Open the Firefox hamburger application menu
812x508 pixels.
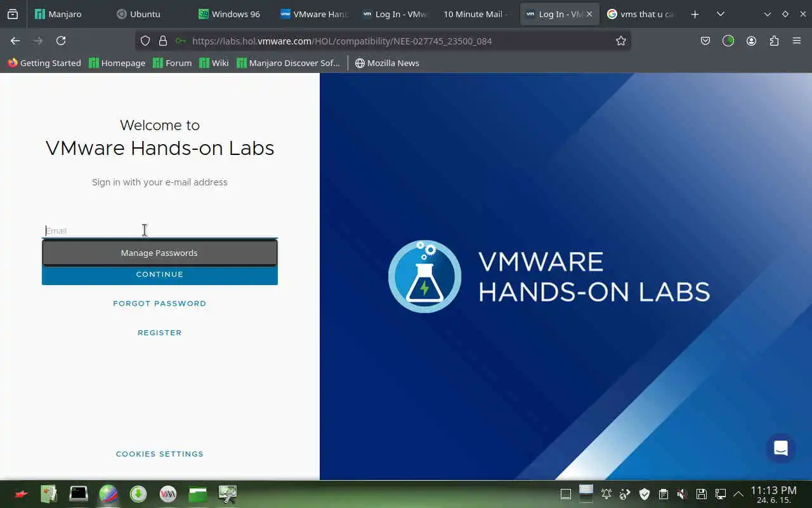point(797,41)
